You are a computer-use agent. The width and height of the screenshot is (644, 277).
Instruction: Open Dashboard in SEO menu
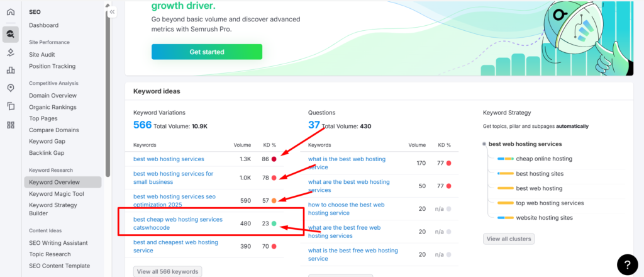(43, 25)
